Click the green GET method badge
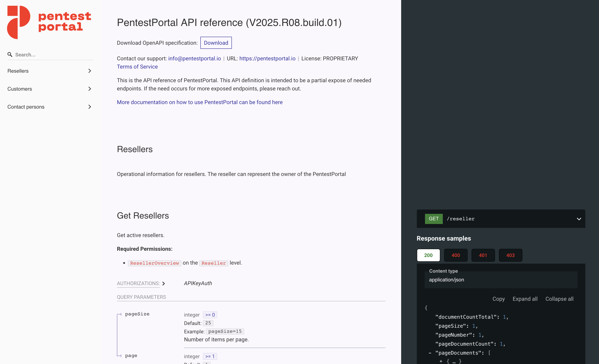This screenshot has width=599, height=364. tap(434, 219)
